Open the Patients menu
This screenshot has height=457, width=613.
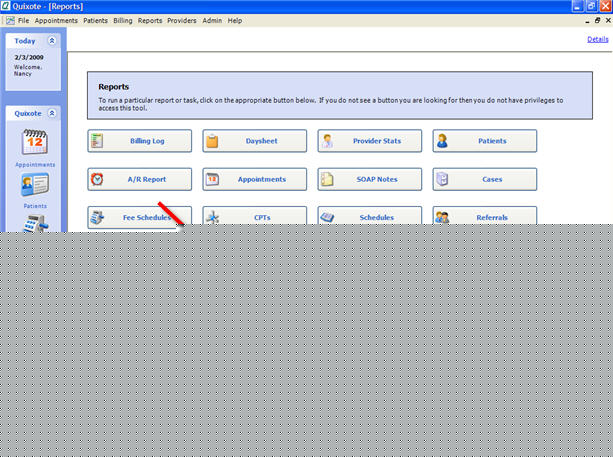(95, 20)
